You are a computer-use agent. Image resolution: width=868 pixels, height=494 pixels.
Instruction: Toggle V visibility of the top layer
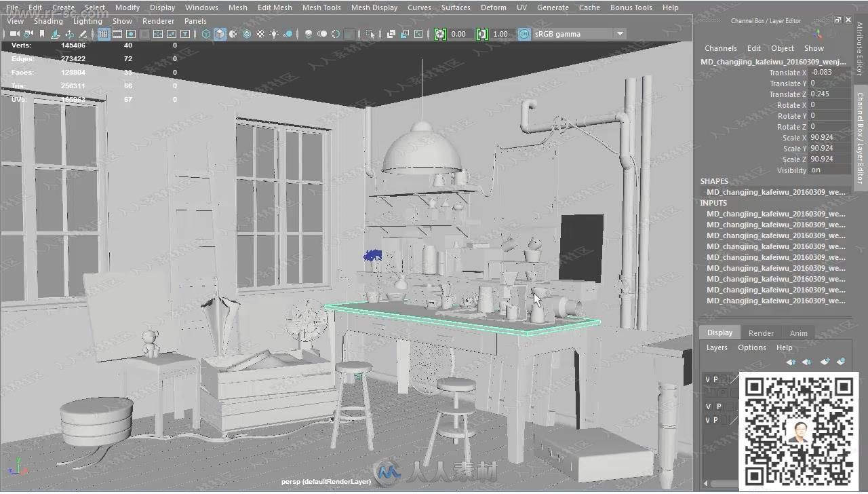click(x=708, y=379)
